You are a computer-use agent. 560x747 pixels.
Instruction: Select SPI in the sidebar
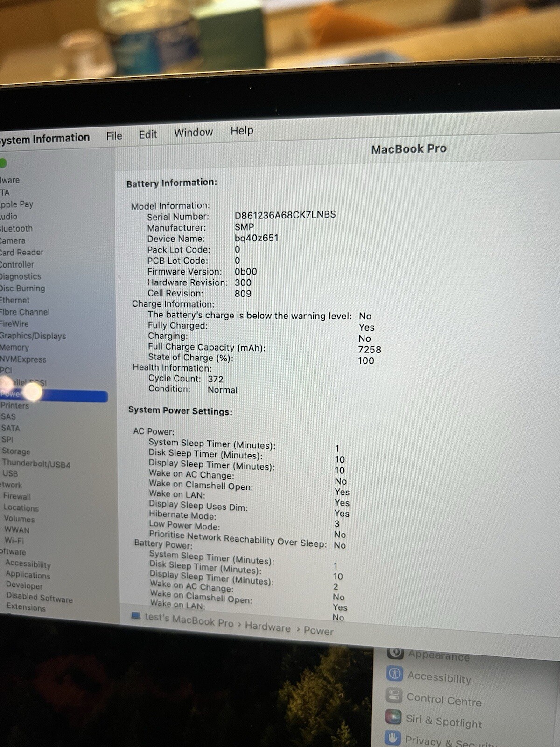coord(7,439)
